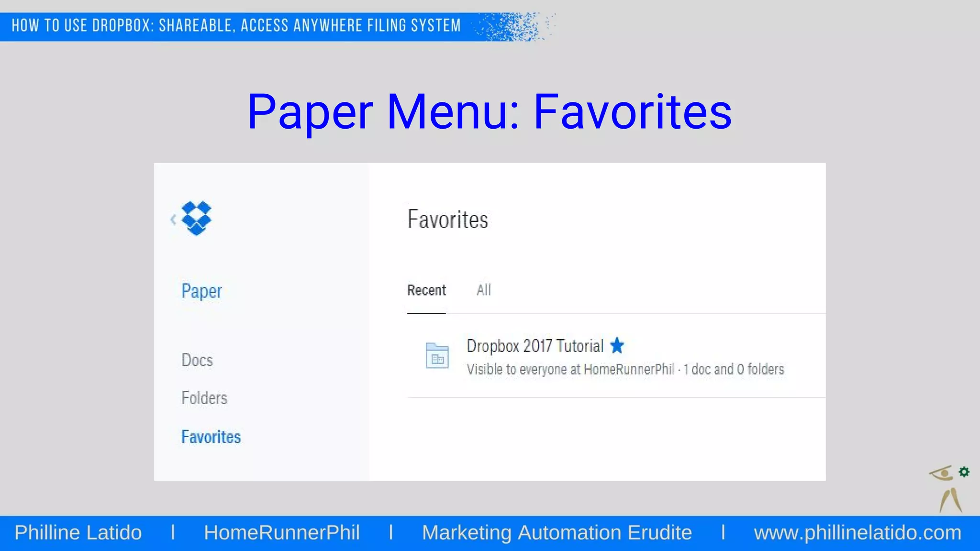Open the Paper heading link
Screen dimensions: 980x551
201,291
